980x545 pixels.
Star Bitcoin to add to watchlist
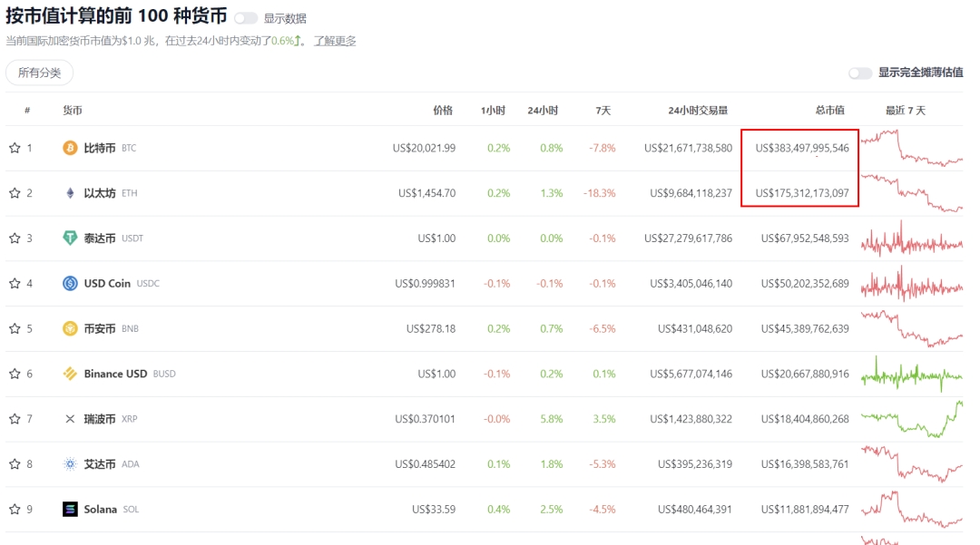[15, 148]
